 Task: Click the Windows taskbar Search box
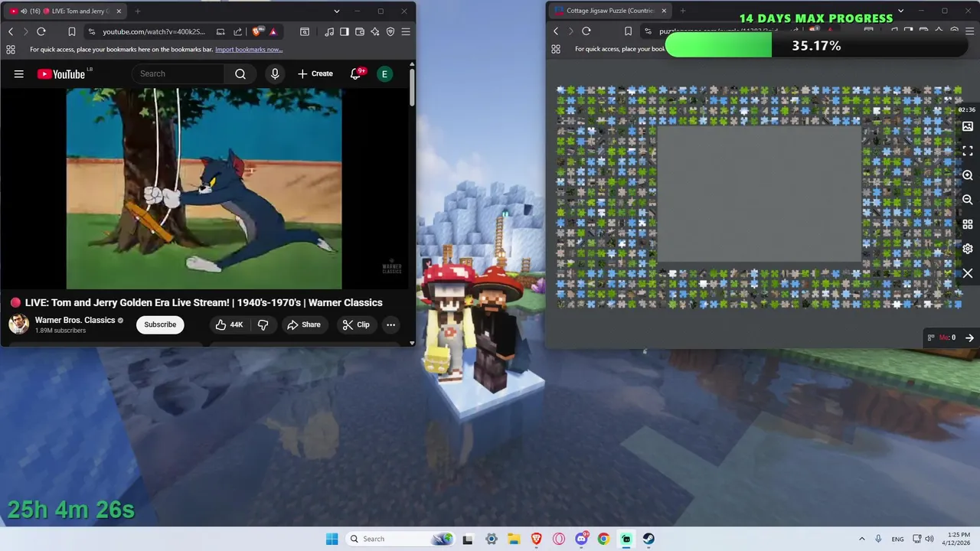pos(400,539)
